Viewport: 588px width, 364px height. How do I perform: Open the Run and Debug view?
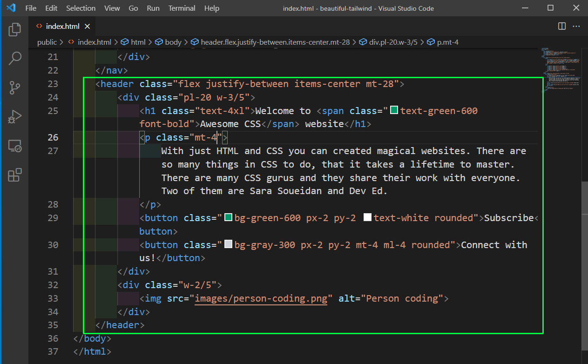[x=14, y=116]
